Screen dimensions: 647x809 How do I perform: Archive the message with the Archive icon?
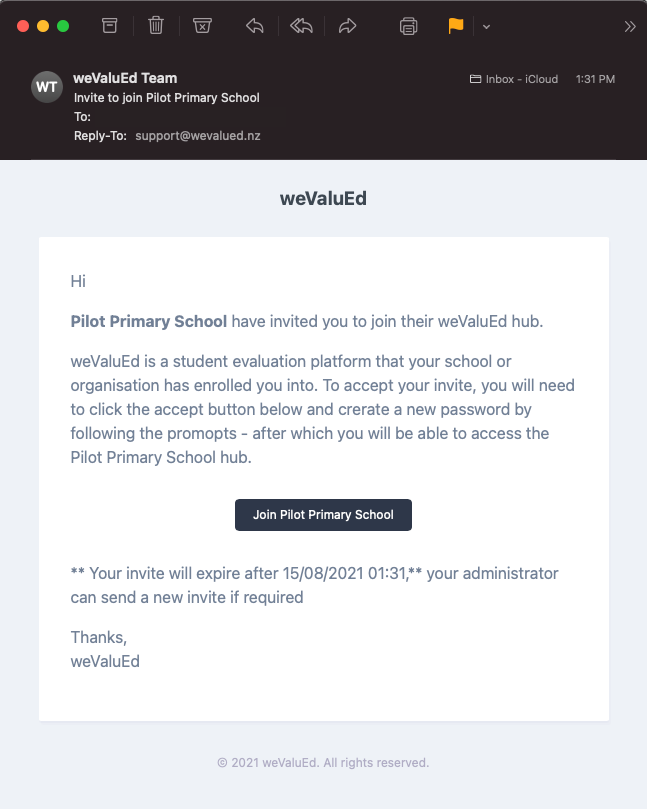pos(109,26)
